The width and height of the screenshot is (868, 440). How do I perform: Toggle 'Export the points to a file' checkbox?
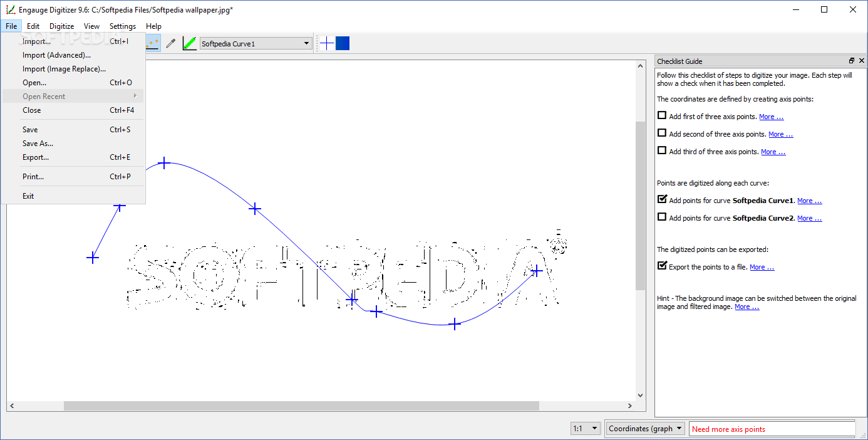point(662,266)
